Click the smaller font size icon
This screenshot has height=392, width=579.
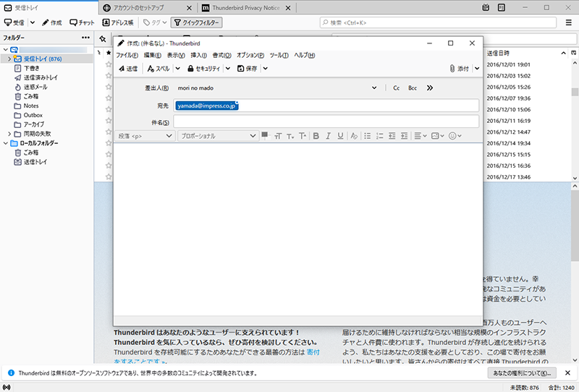tap(290, 136)
